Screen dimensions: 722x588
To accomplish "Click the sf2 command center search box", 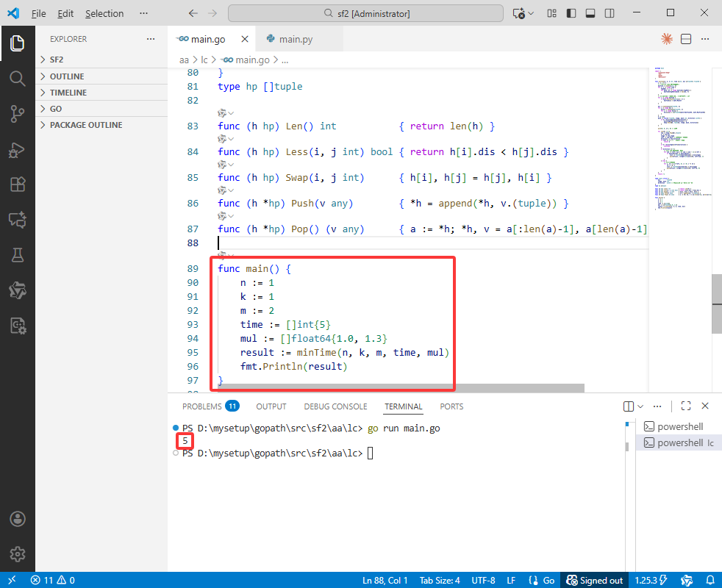I will click(365, 13).
